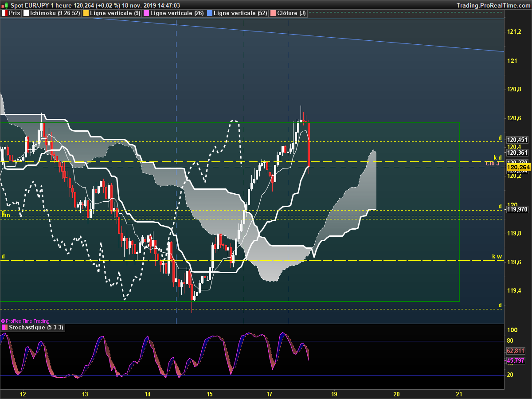Click the 119,970 price level tag
This screenshot has height=399, width=532.
coord(517,209)
